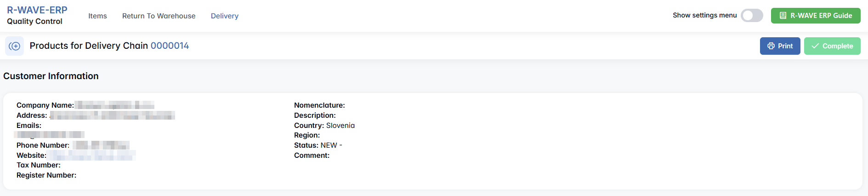Click the Status value NEW
The image size is (868, 196).
(x=329, y=145)
